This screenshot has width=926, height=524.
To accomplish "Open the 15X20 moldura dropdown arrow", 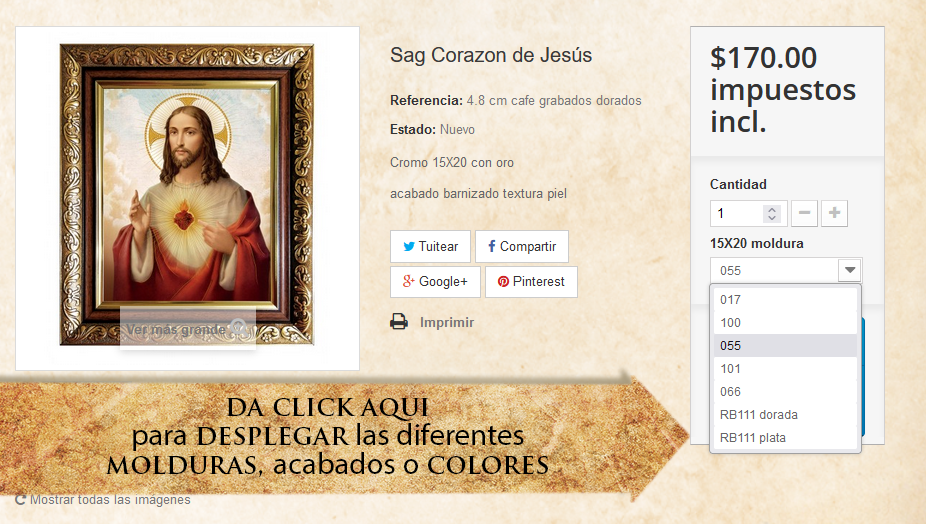I will (850, 271).
